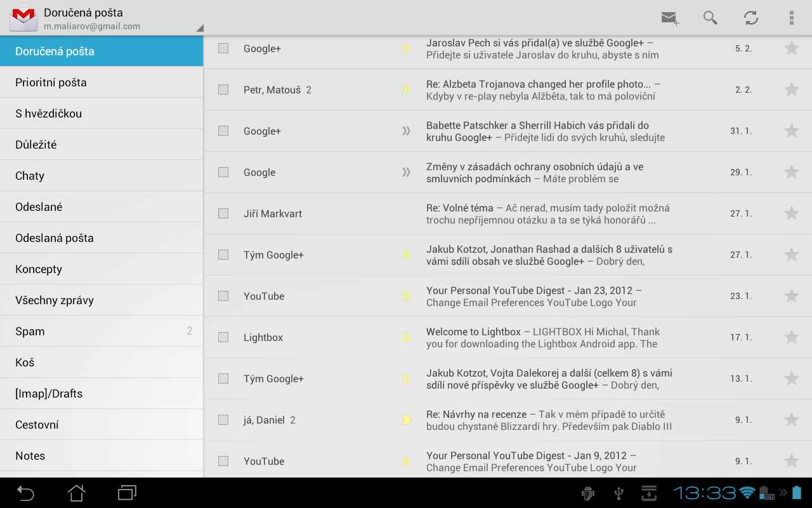Screen dimensions: 812x508
Task: Select checkbox for Jaroslav Pech Google+ email
Action: click(x=223, y=48)
